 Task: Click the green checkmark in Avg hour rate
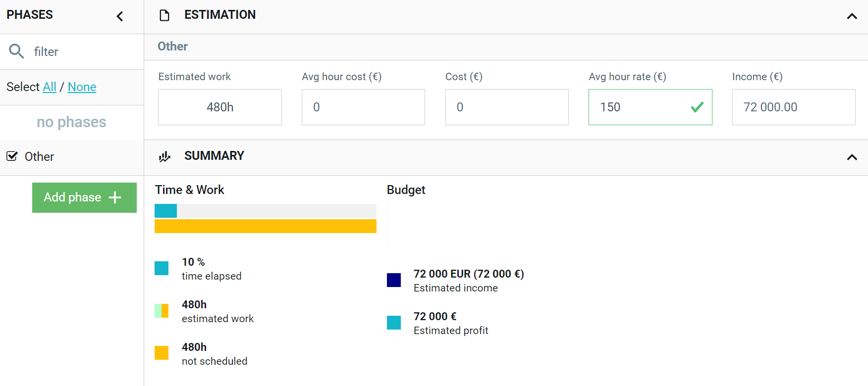coord(697,107)
